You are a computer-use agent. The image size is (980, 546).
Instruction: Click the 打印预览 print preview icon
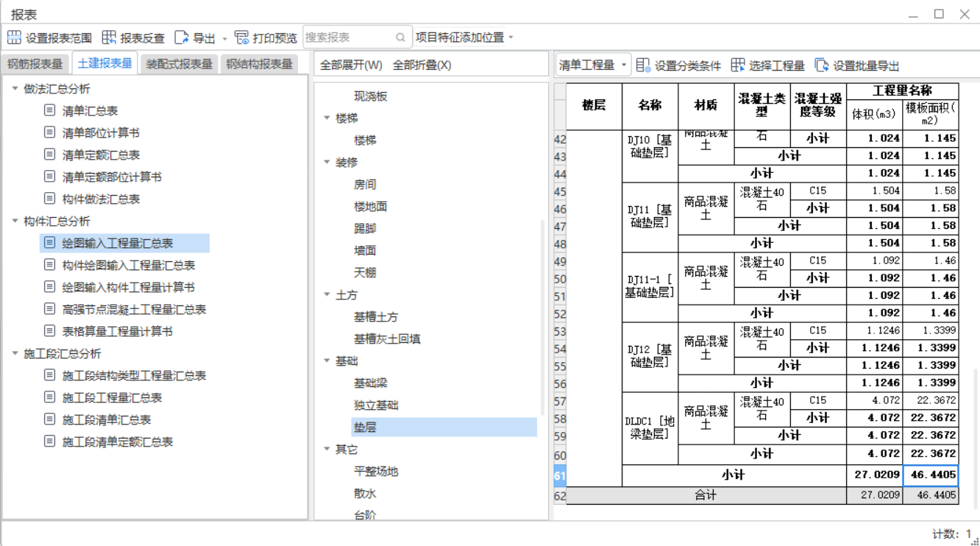[x=241, y=38]
